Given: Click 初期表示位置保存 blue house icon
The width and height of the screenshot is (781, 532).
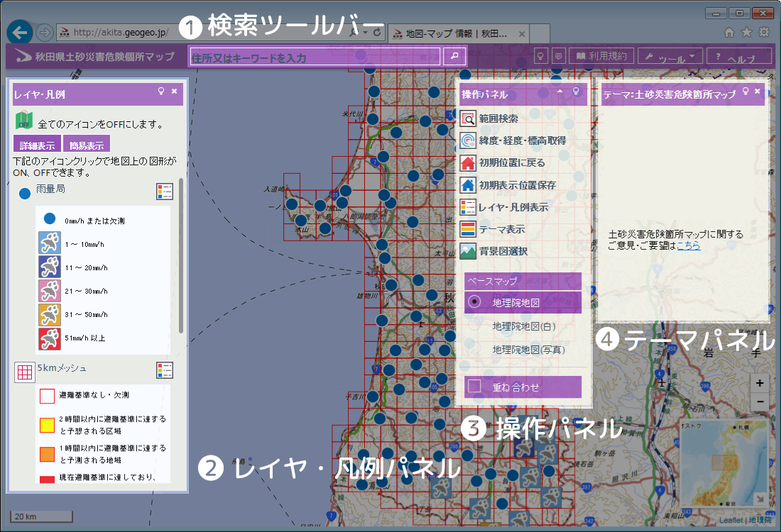Looking at the screenshot, I should point(468,185).
